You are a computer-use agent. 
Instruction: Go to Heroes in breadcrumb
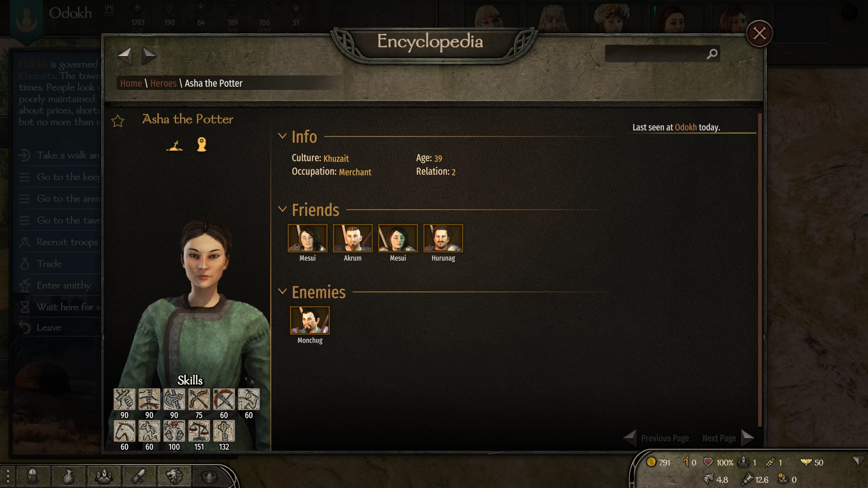click(x=163, y=83)
